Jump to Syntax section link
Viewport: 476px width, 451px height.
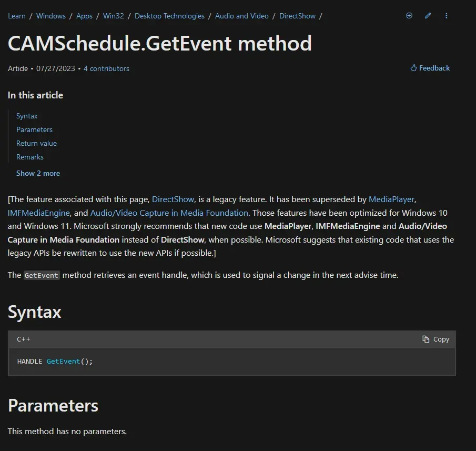pos(27,116)
